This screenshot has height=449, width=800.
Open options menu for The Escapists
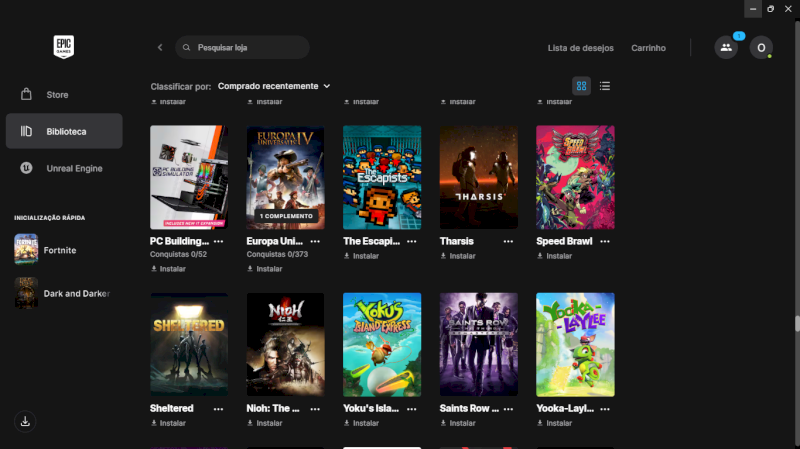tap(412, 241)
